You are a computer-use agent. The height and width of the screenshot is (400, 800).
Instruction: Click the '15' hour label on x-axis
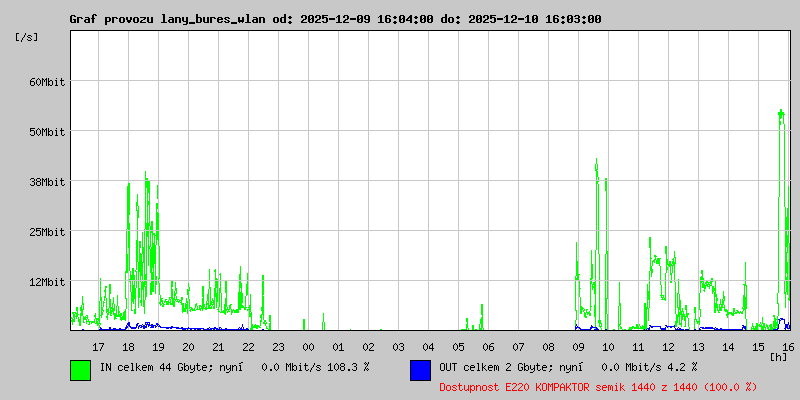click(759, 347)
